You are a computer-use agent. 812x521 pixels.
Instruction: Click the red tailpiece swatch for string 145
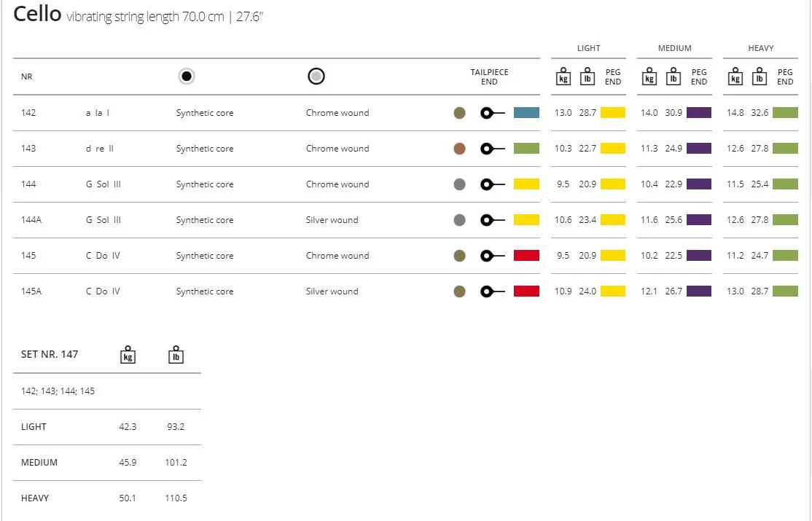click(526, 256)
